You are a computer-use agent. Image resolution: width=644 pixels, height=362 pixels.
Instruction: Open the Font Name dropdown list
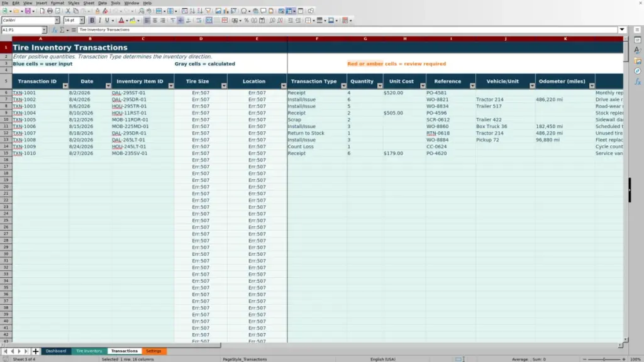click(57, 21)
